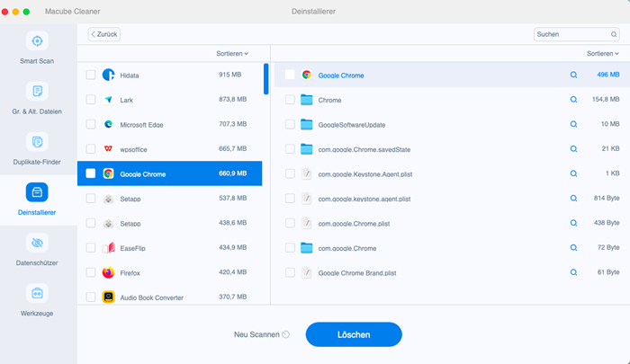
Task: Open the Smart Scan sidebar icon
Action: click(x=37, y=41)
